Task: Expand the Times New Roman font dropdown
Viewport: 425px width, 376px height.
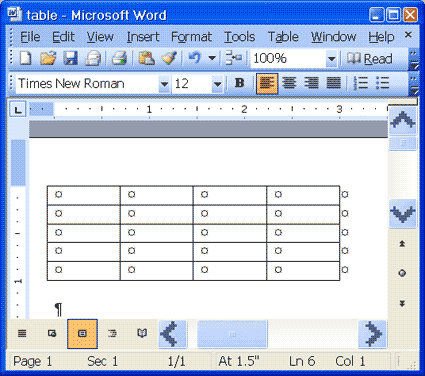Action: 164,84
